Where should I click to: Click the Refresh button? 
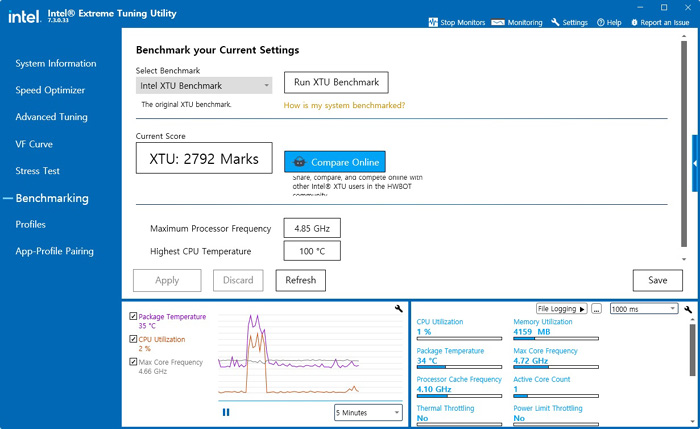300,280
